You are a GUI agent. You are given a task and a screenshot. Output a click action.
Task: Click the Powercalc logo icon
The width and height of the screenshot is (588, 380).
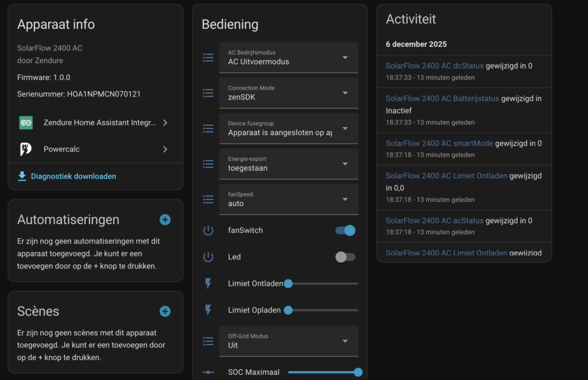click(x=26, y=149)
